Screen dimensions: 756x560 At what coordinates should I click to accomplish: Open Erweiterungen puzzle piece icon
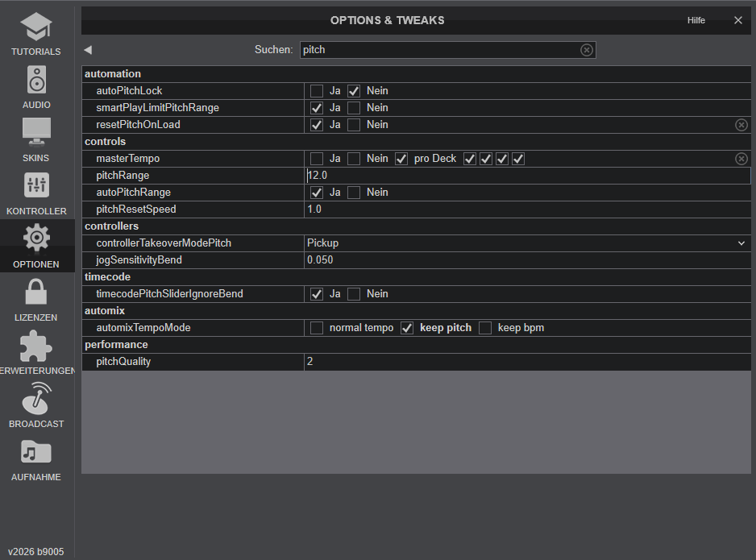36,351
